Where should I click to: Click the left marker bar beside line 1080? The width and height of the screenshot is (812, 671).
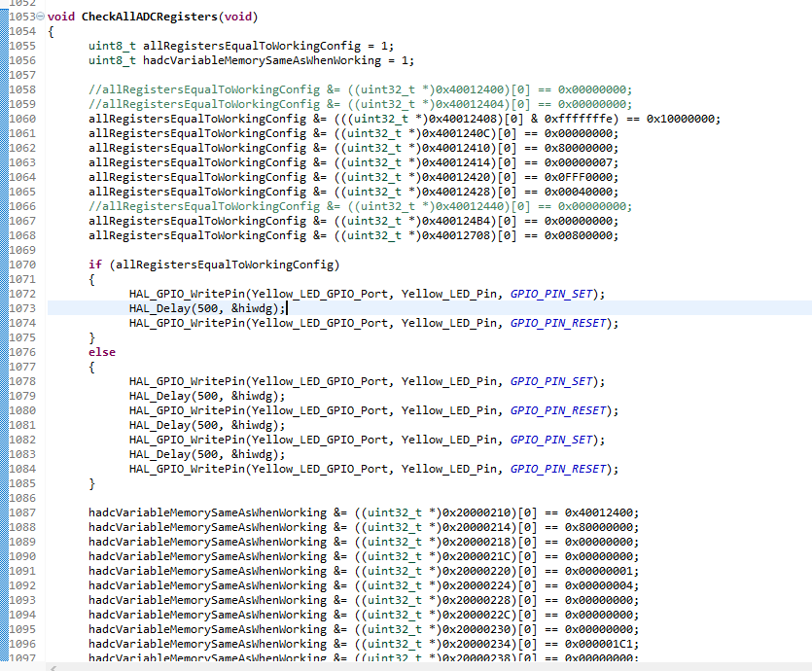coord(3,410)
